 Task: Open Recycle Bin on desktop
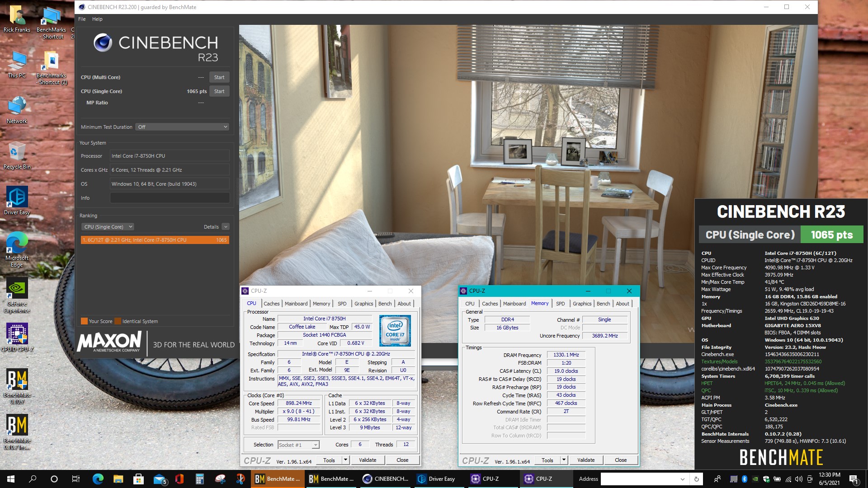(17, 155)
